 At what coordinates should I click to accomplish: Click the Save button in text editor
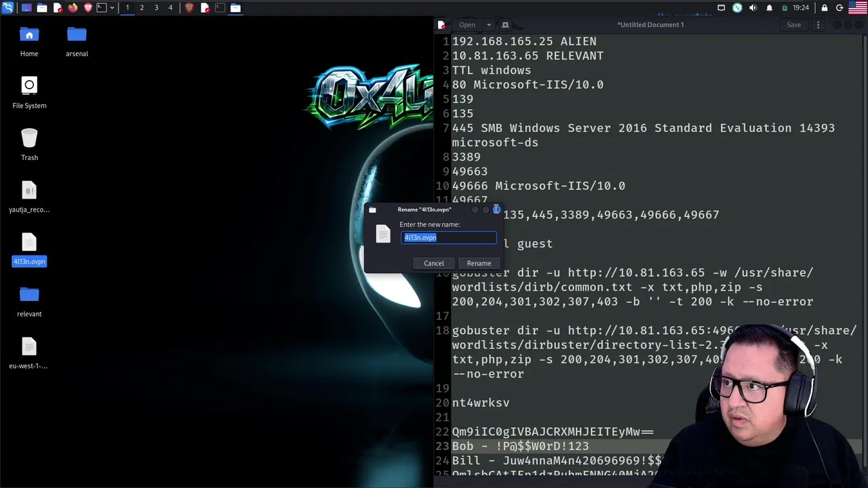(793, 24)
